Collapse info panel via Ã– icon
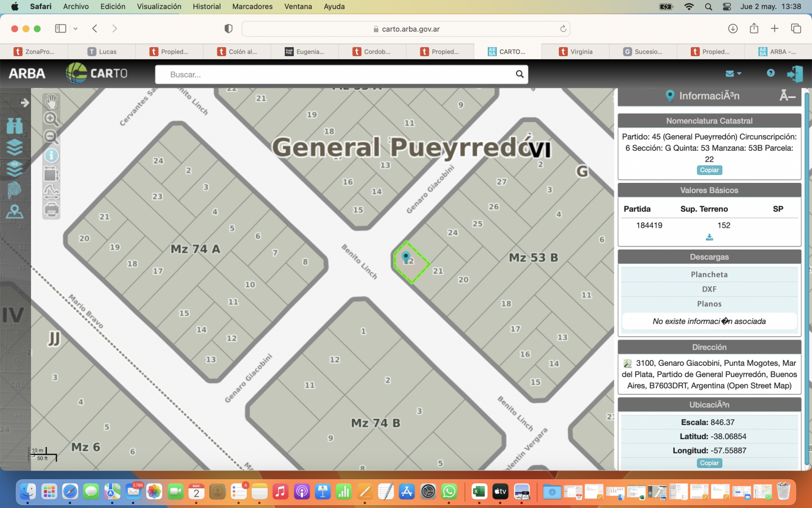The width and height of the screenshot is (812, 508). tap(787, 96)
